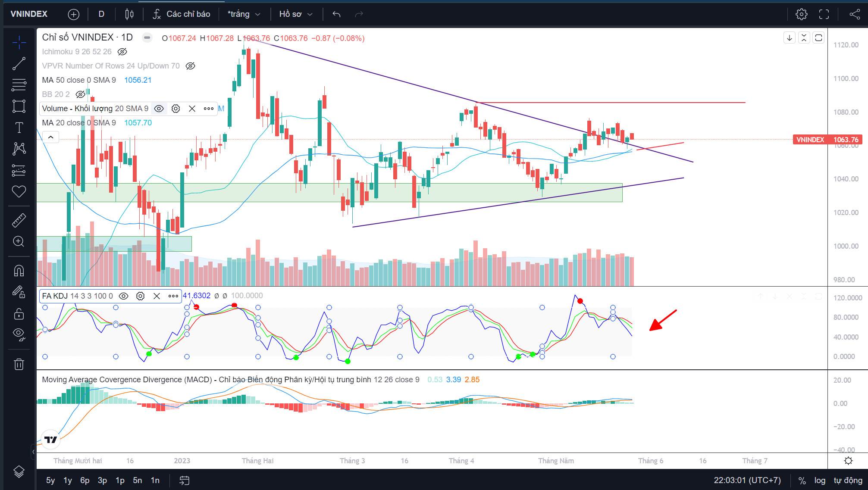Screen dimensions: 868x490
Task: Toggle hide all drawings eye in sidebar
Action: click(19, 334)
